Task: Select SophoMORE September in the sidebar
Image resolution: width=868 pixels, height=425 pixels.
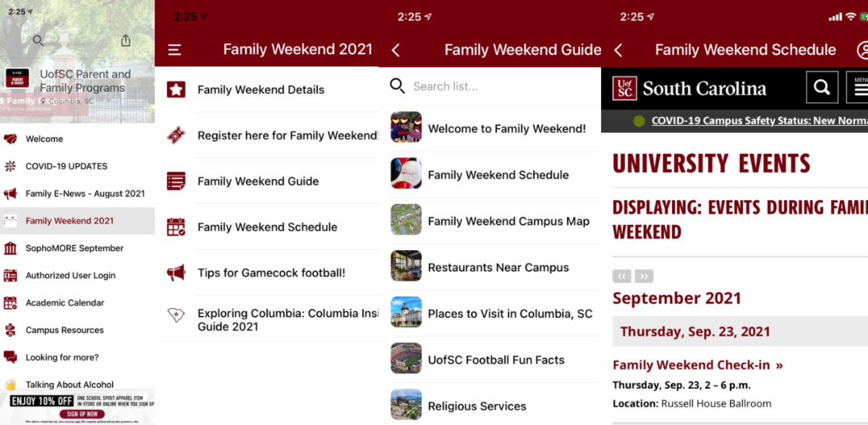Action: pyautogui.click(x=75, y=248)
